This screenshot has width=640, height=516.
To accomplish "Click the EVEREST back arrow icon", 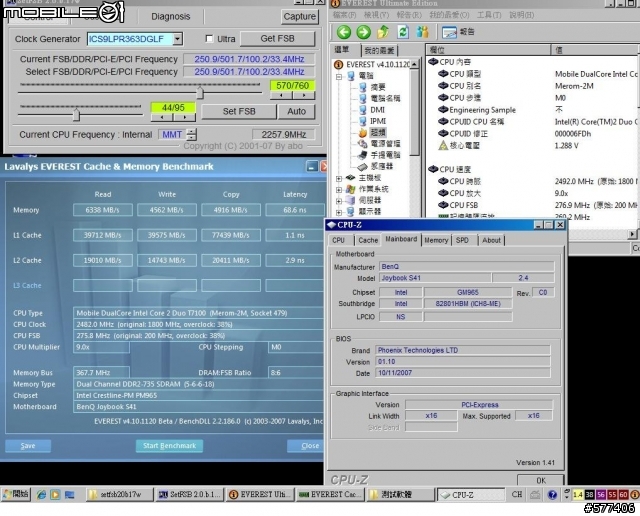I will tap(344, 31).
